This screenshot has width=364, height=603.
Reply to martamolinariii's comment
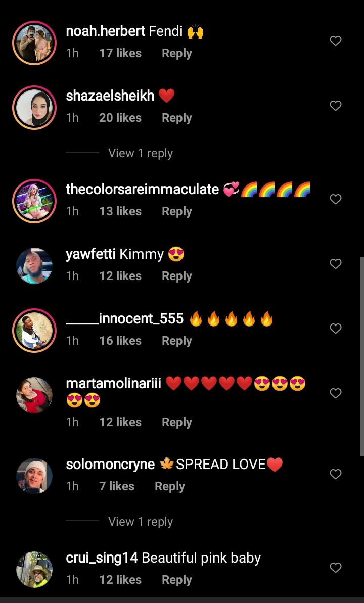(x=176, y=422)
